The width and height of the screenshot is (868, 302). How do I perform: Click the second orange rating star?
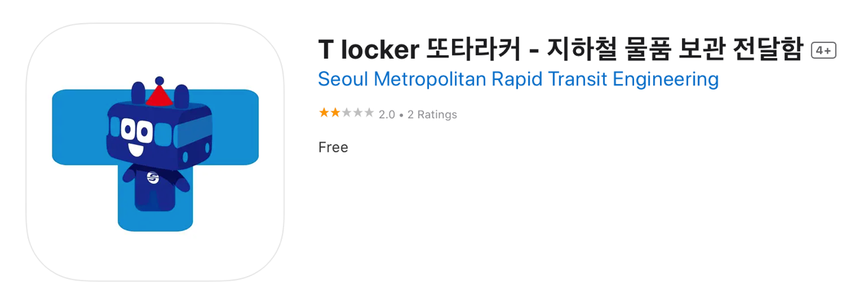click(335, 113)
